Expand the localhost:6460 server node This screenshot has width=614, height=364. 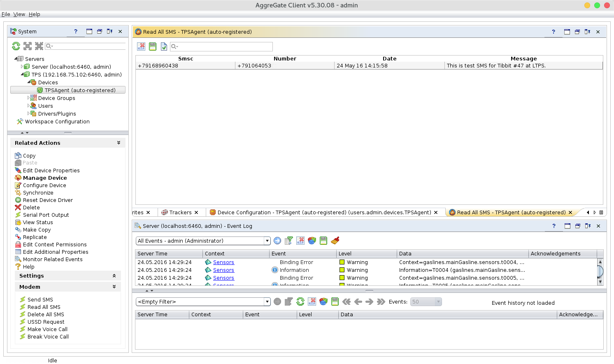click(22, 66)
